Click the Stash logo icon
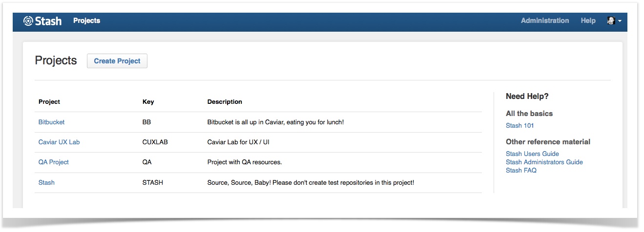Screen dimensions: 644x232 28,21
